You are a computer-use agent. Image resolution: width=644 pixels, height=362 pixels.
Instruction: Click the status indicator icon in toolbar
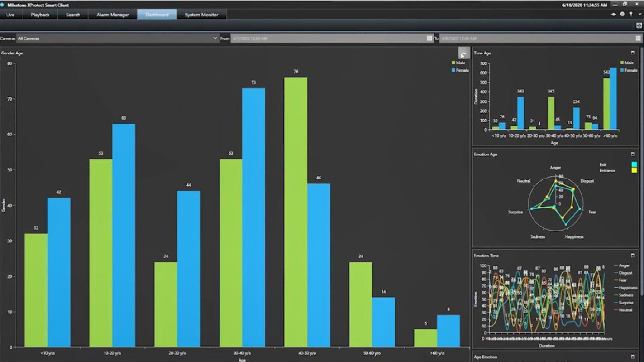click(613, 14)
